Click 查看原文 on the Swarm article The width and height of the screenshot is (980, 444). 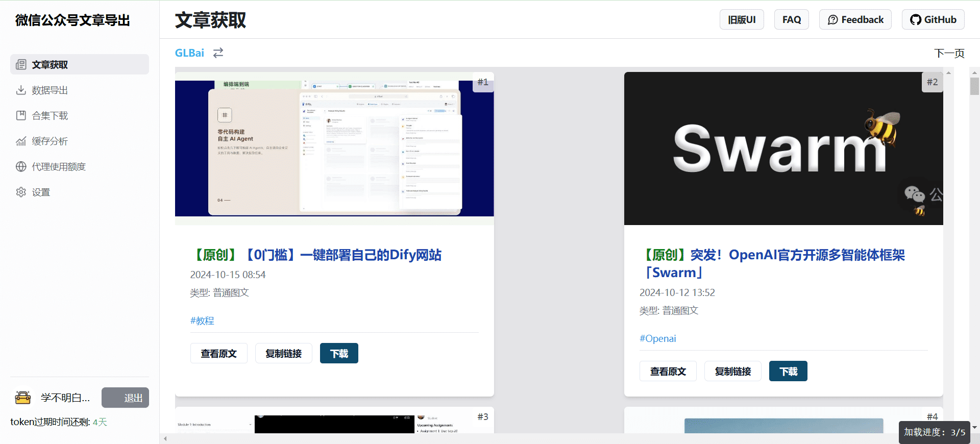click(x=668, y=371)
